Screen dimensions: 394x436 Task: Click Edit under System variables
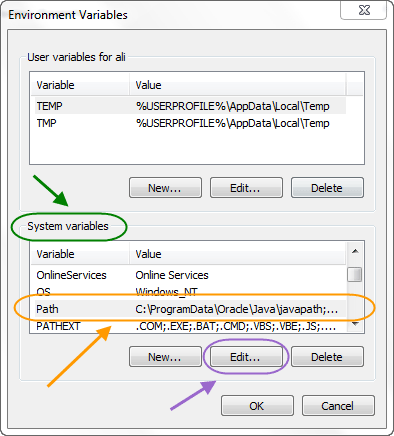pyautogui.click(x=246, y=357)
